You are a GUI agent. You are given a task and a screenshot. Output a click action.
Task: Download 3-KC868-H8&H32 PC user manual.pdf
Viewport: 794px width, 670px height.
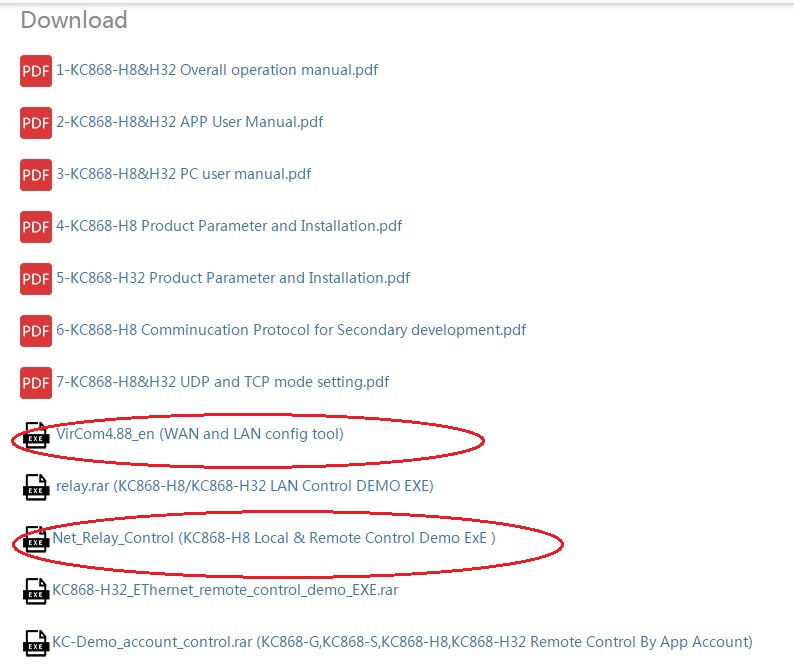184,174
